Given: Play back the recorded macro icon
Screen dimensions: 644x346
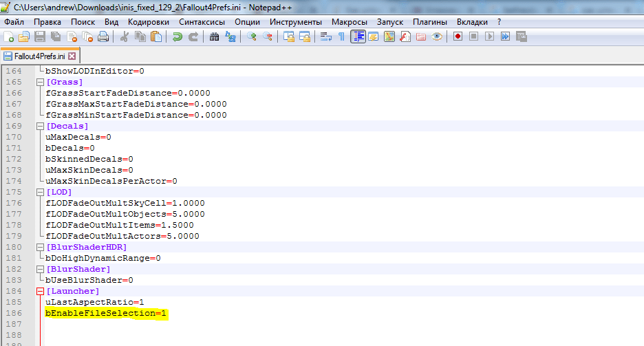Looking at the screenshot, I should coord(490,37).
